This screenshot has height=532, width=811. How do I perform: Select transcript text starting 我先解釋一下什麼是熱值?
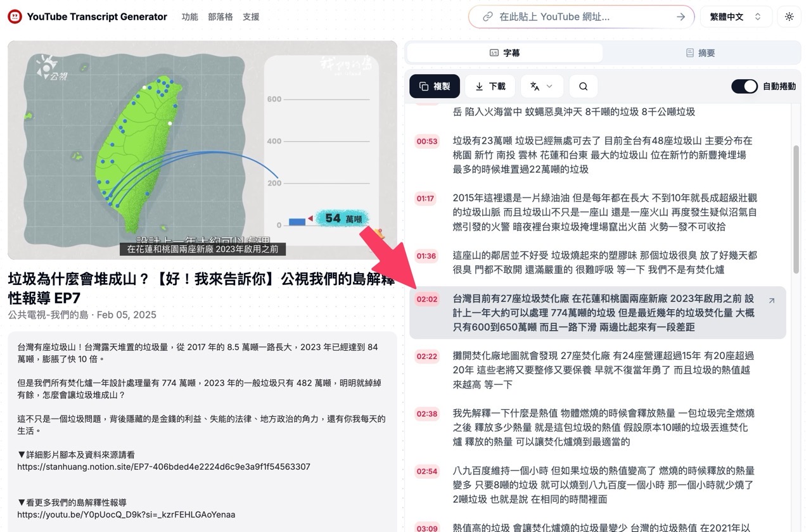point(604,427)
